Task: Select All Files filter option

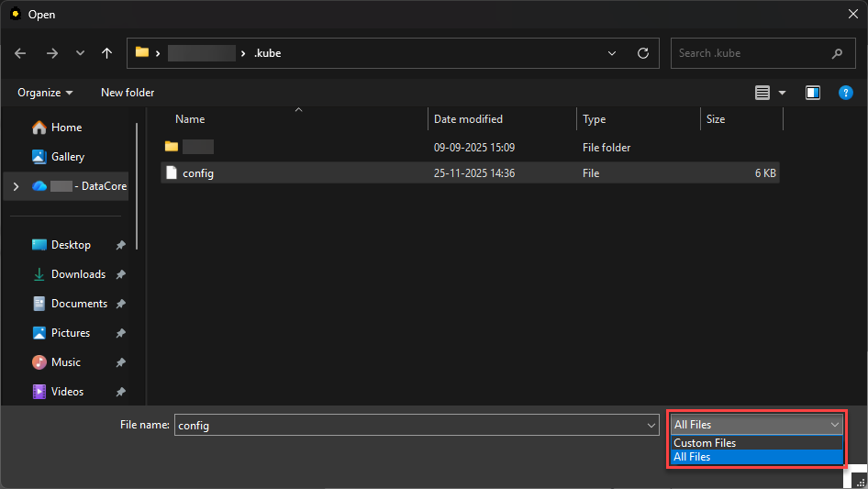Action: (x=692, y=457)
